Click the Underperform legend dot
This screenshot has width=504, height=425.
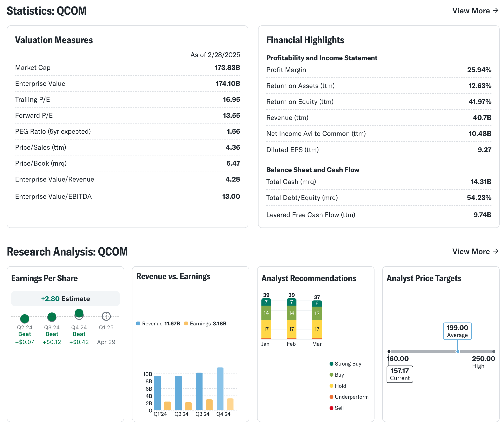(331, 397)
